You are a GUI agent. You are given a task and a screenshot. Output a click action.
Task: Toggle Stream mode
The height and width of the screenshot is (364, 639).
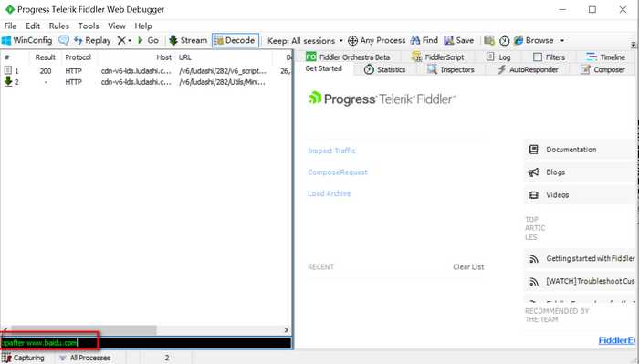(x=188, y=40)
